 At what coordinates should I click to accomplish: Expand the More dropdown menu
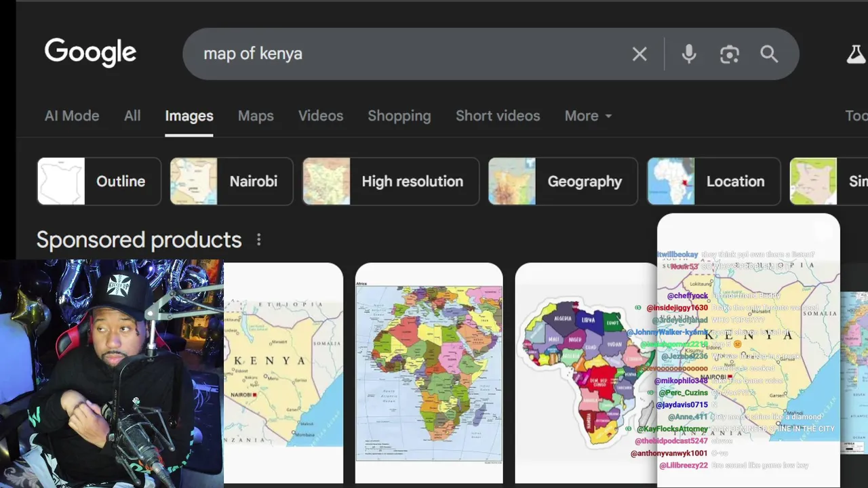(588, 116)
